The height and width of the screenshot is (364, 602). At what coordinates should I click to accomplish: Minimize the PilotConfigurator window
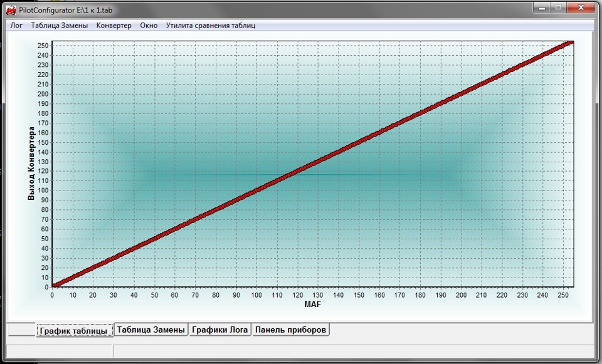pos(542,8)
